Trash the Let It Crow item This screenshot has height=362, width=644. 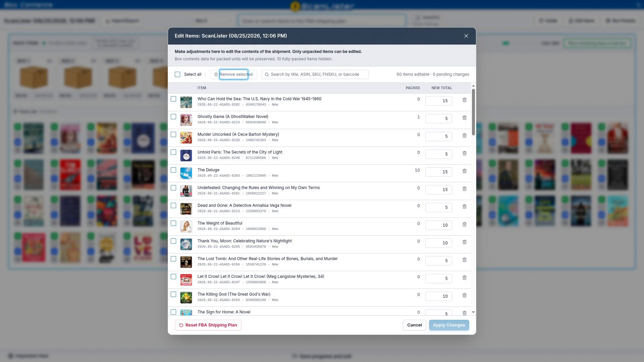tap(465, 278)
